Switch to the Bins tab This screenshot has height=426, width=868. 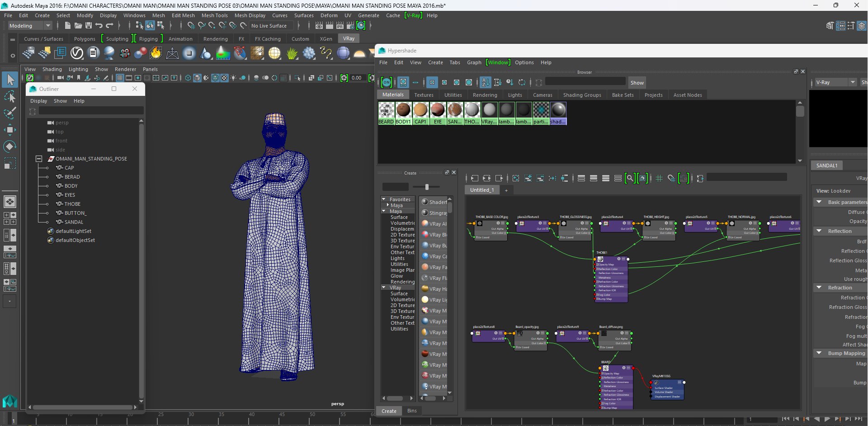pyautogui.click(x=412, y=411)
